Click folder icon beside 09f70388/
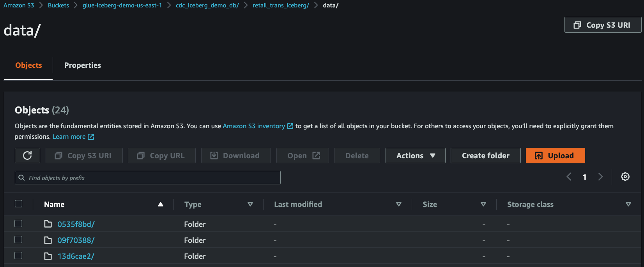This screenshot has height=267, width=644. (x=48, y=240)
